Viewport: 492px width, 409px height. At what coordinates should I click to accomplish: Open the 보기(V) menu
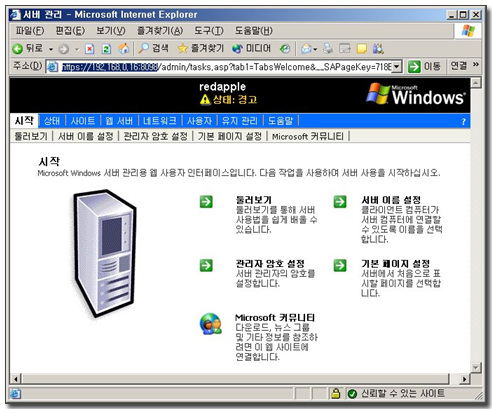point(111,31)
